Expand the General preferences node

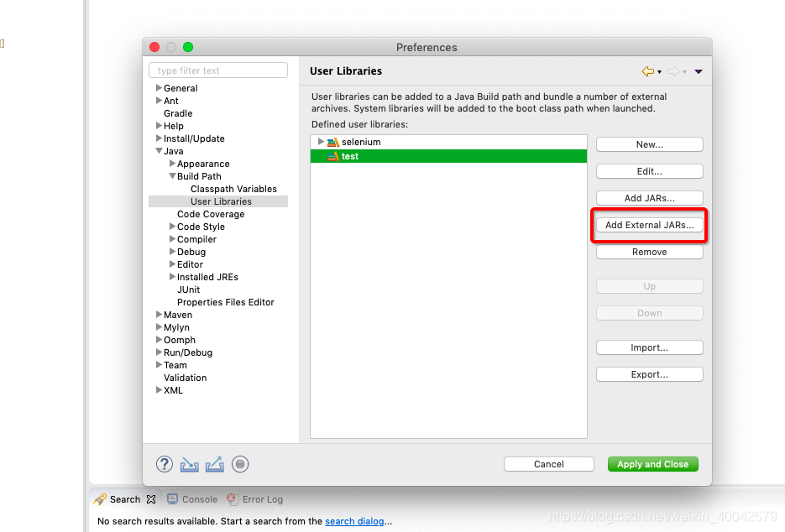click(159, 87)
